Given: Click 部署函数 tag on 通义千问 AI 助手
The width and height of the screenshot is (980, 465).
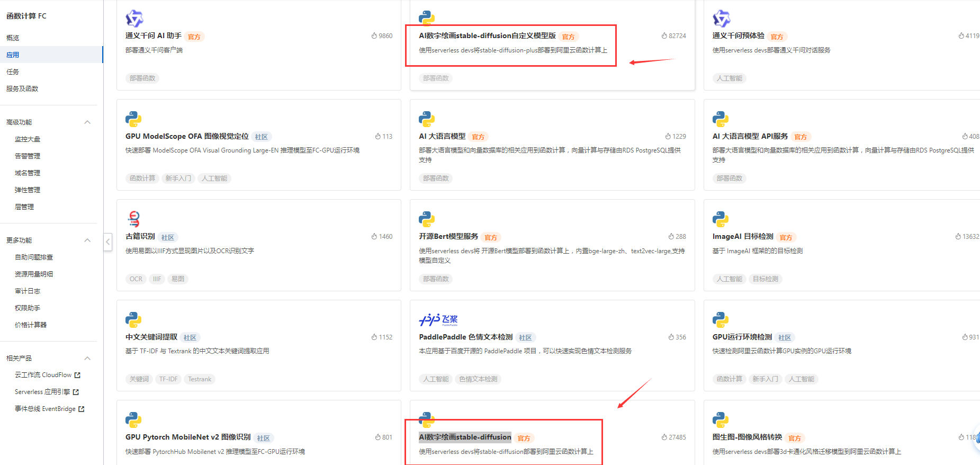Looking at the screenshot, I should pos(142,78).
